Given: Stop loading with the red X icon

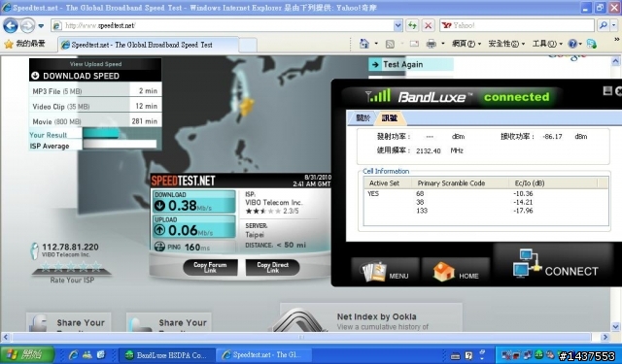Looking at the screenshot, I should (428, 26).
